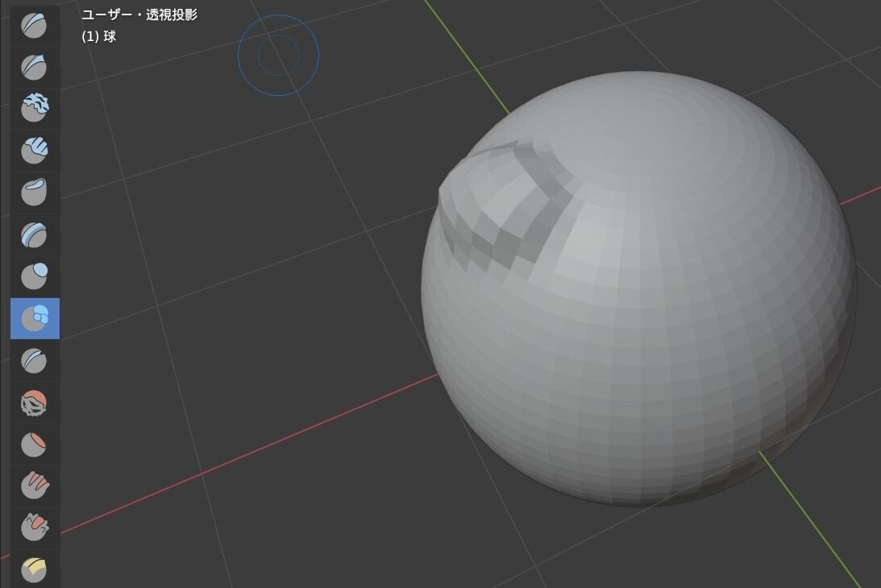Screen dimensions: 881x588
Task: Click the ユーザー・透視投影 viewport label
Action: 139,15
